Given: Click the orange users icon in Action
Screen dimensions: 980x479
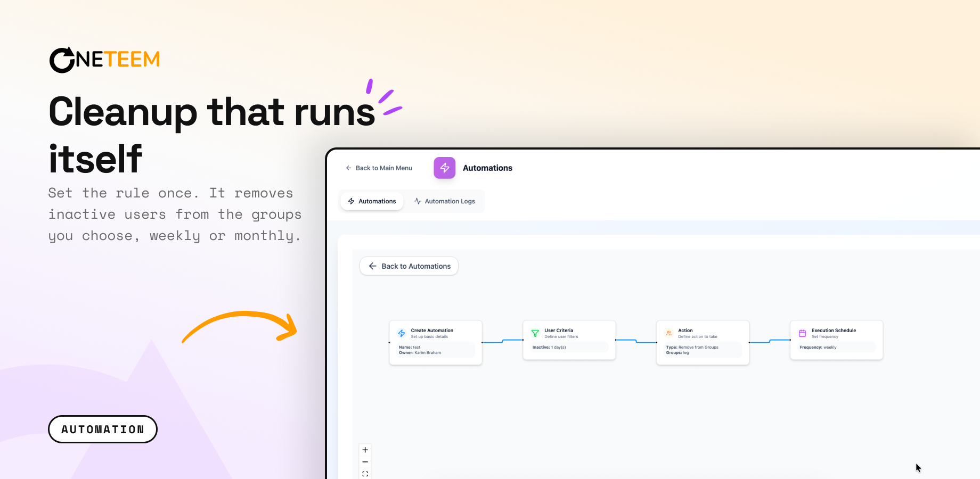Looking at the screenshot, I should pyautogui.click(x=669, y=333).
